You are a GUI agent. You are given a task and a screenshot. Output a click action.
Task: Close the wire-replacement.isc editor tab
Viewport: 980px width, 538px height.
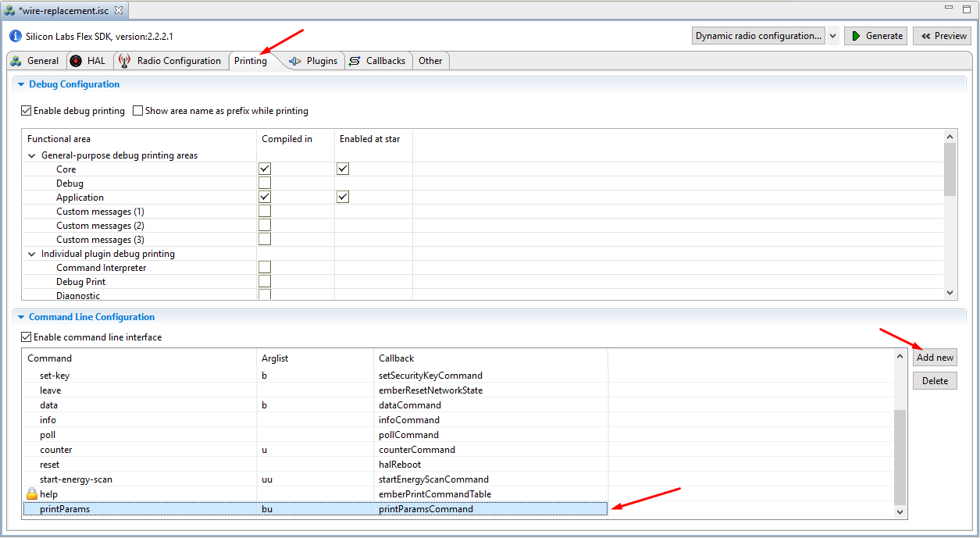click(119, 11)
